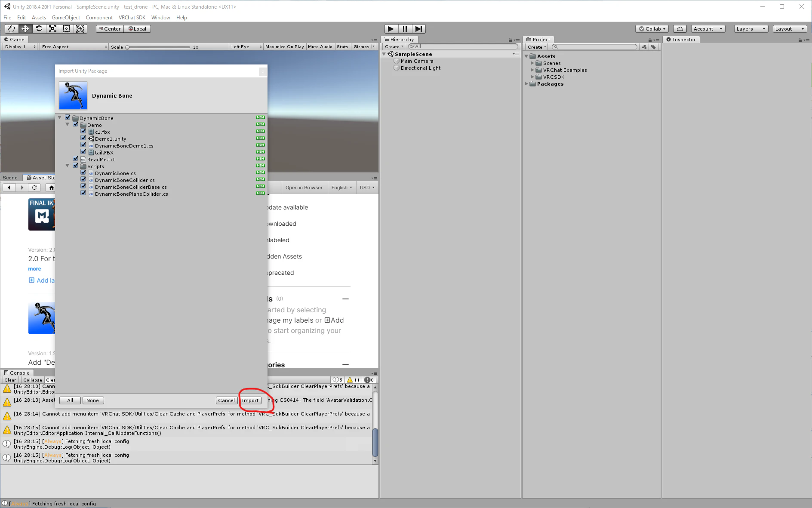Open the Component menu
812x508 pixels.
(99, 18)
